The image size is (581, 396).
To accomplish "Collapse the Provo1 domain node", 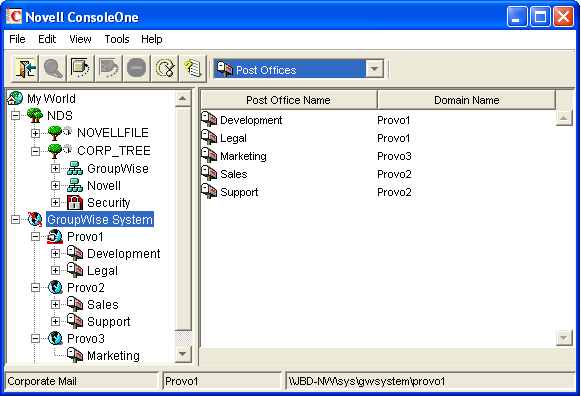I will point(35,236).
